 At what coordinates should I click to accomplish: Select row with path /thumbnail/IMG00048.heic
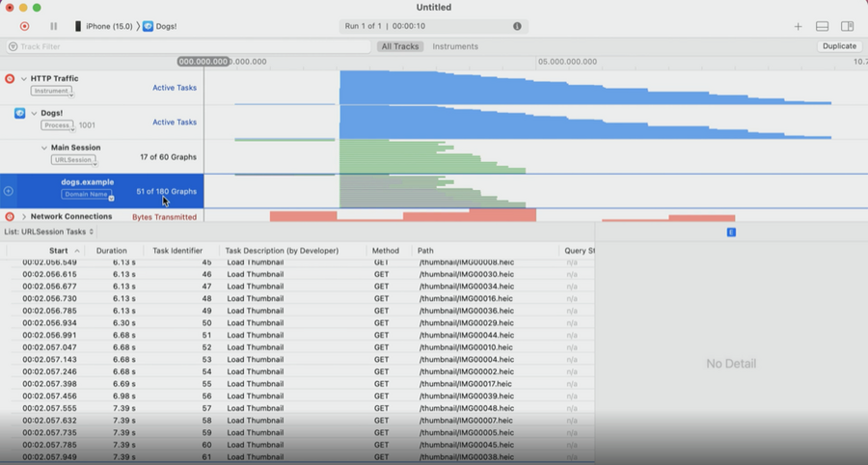[x=297, y=408]
